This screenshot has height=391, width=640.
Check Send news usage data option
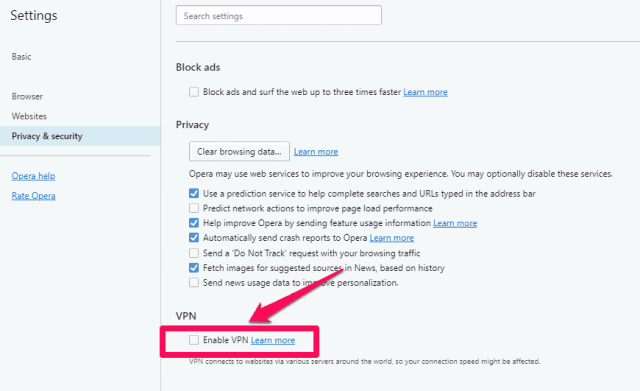click(x=194, y=282)
